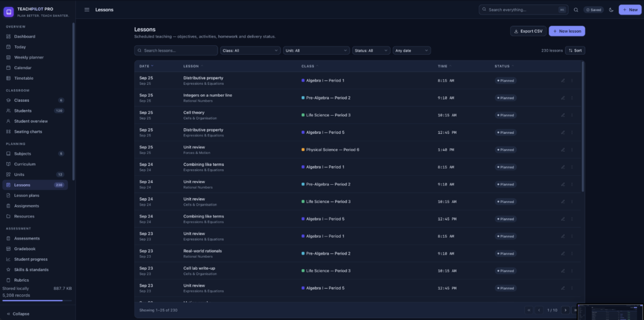This screenshot has height=320, width=644.
Task: Go to the next page of lessons
Action: pos(565,310)
